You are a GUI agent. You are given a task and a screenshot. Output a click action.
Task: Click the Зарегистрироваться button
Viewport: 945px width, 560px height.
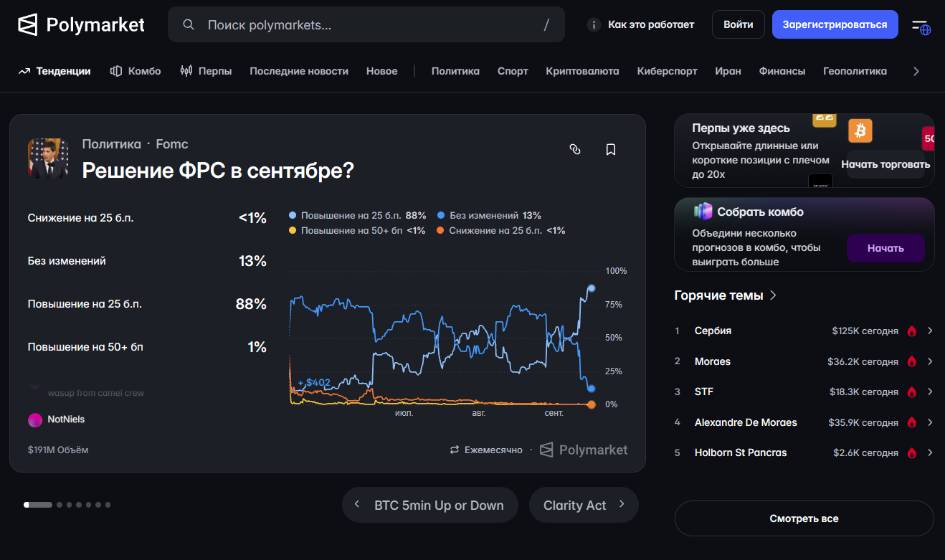pyautogui.click(x=835, y=24)
